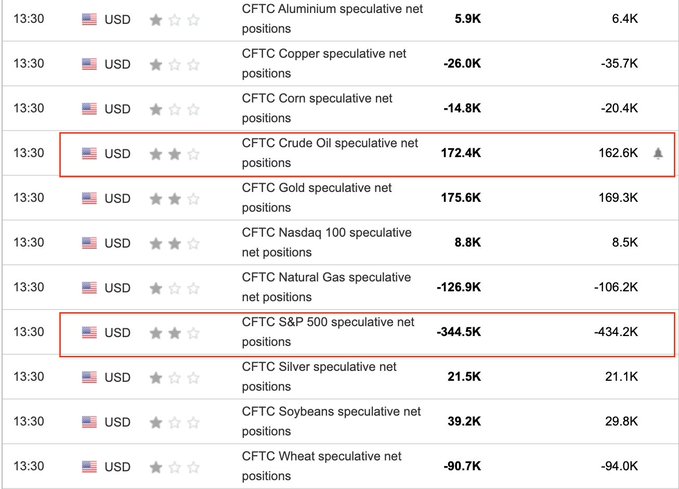679x489 pixels.
Task: Click the importance stars on the Copper row
Action: [x=174, y=64]
